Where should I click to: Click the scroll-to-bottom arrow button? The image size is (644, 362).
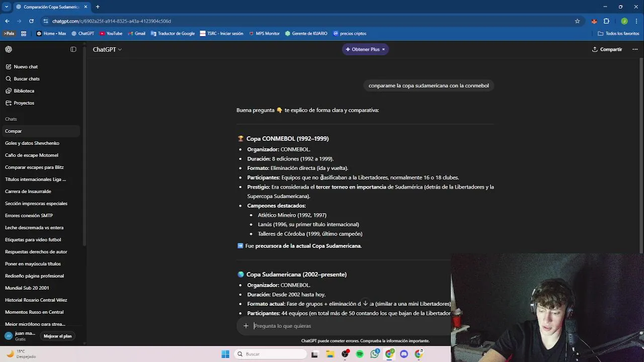coord(366,303)
